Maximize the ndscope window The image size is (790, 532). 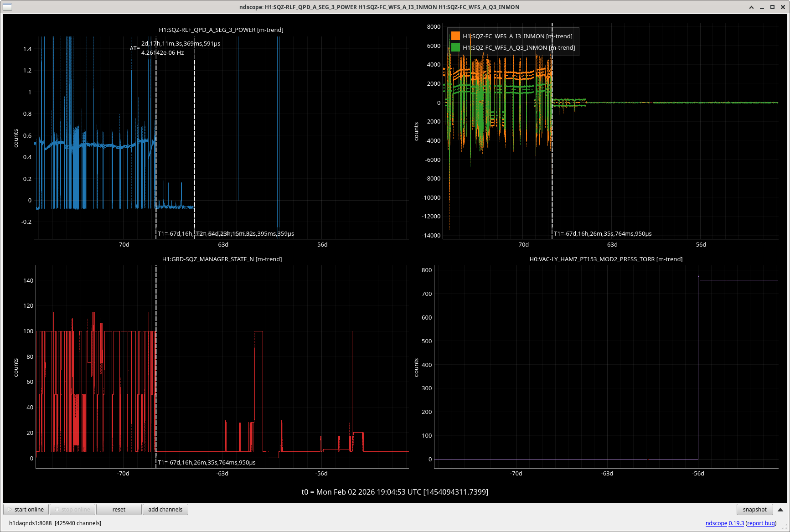[x=772, y=7]
